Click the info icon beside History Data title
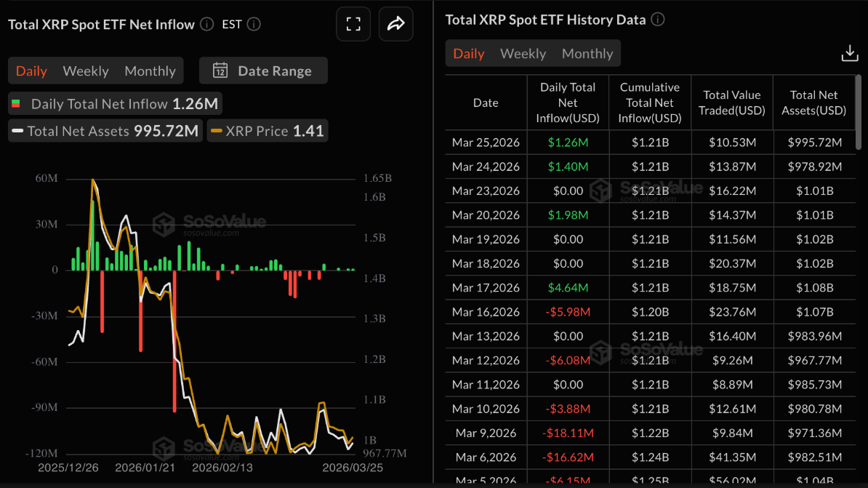 (x=658, y=20)
